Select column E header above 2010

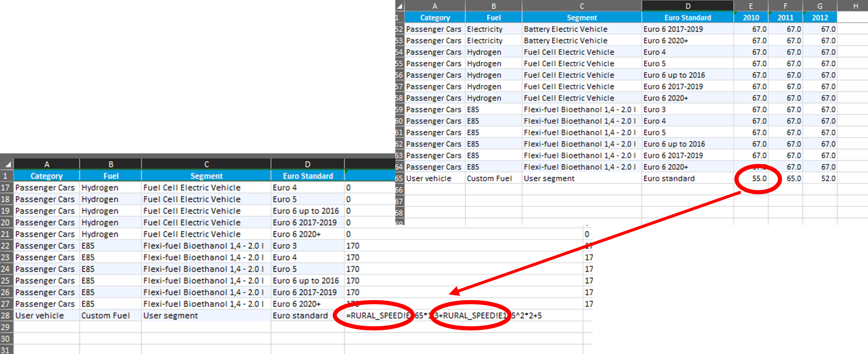click(x=751, y=6)
